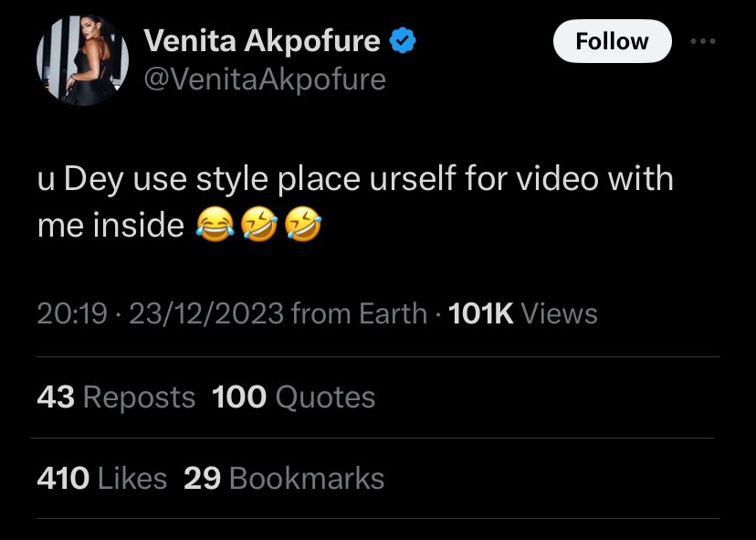
Task: Click the tweet's first line of text
Action: point(354,178)
